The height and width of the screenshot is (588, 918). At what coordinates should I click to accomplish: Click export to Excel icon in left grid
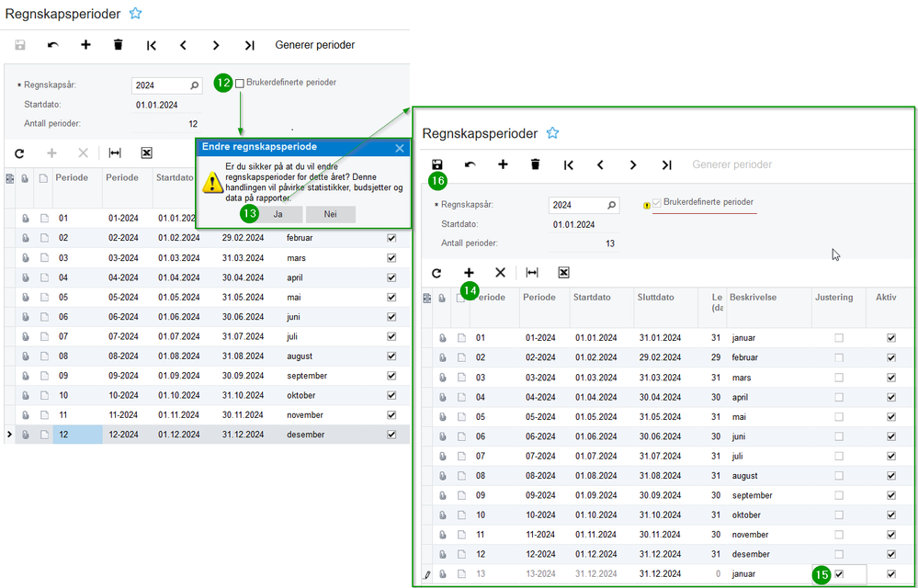click(146, 153)
